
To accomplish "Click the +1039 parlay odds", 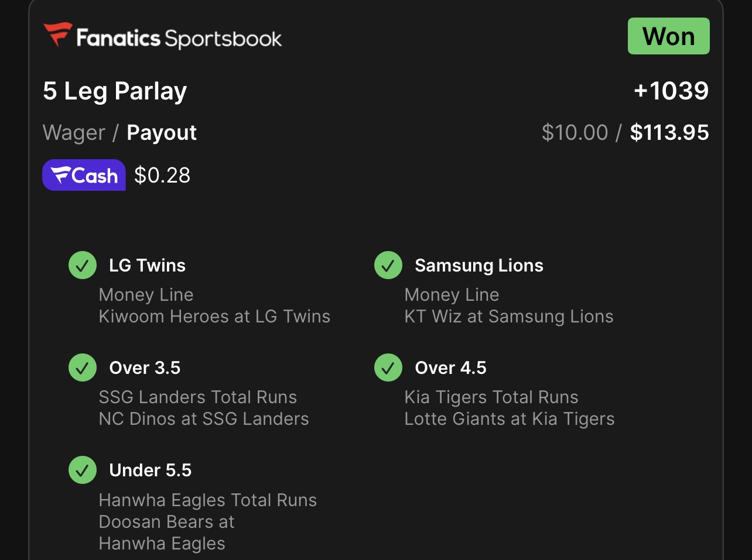I will point(671,91).
